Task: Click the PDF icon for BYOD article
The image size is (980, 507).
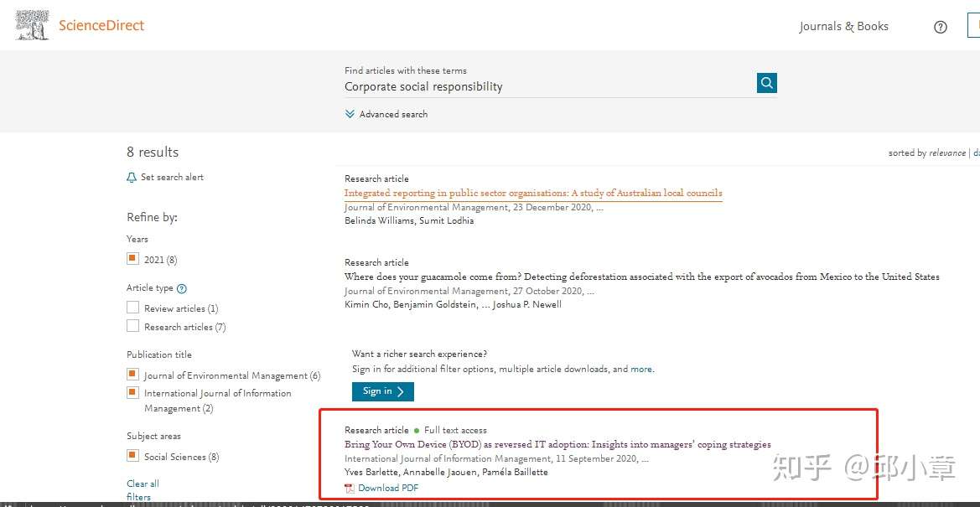Action: pyautogui.click(x=350, y=489)
